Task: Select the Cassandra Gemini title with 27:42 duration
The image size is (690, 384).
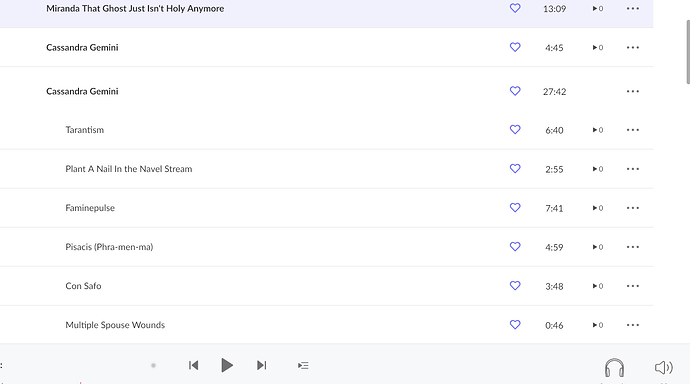Action: [82, 91]
